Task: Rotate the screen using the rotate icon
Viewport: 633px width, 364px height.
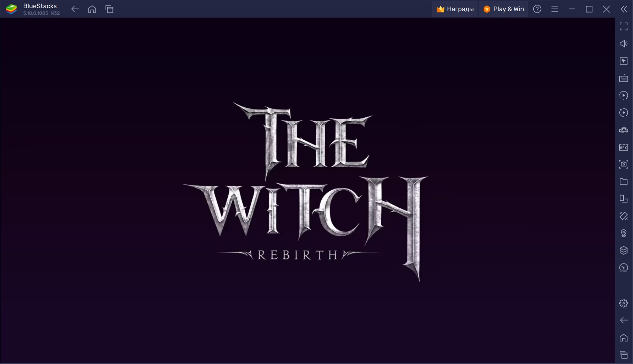Action: coord(624,199)
